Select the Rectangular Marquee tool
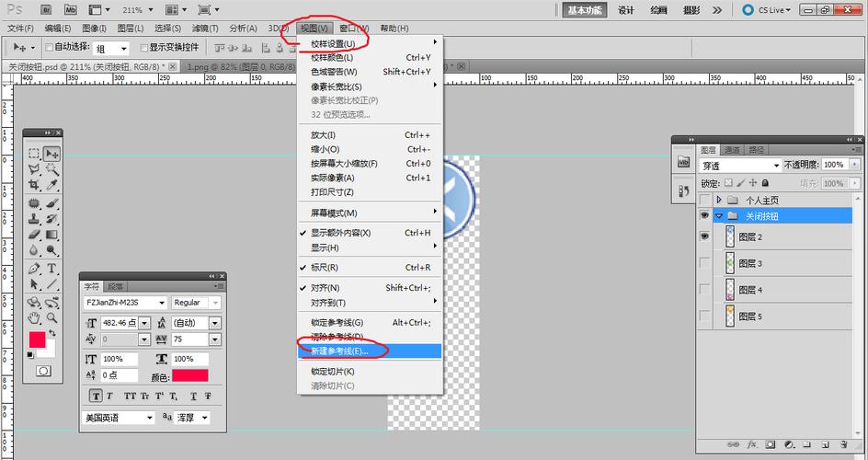The height and width of the screenshot is (460, 868). click(x=34, y=154)
